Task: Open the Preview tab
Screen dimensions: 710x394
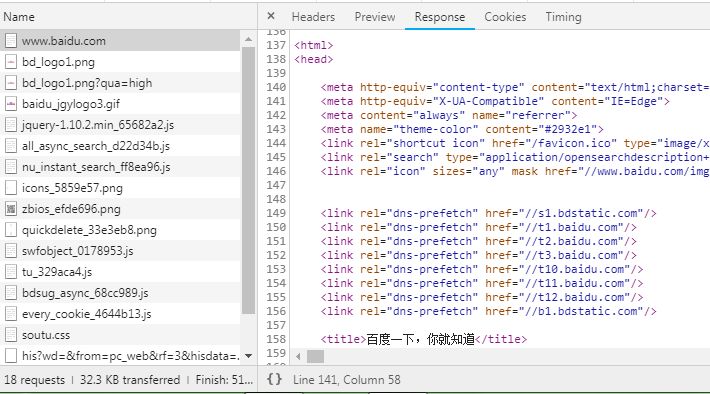Action: pyautogui.click(x=374, y=17)
